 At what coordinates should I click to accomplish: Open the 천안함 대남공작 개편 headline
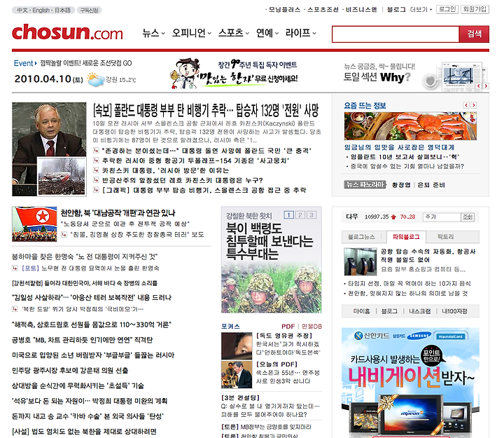[118, 213]
